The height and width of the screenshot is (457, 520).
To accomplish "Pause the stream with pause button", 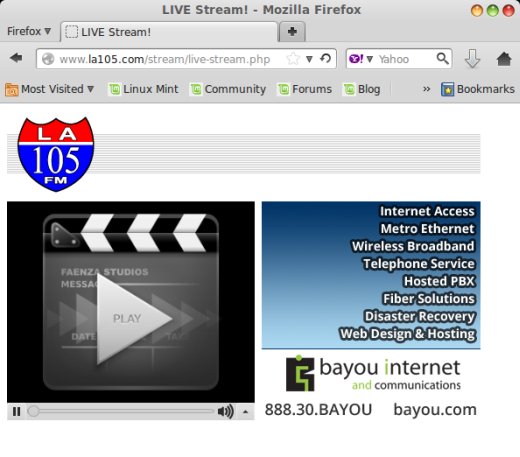I will [x=16, y=412].
